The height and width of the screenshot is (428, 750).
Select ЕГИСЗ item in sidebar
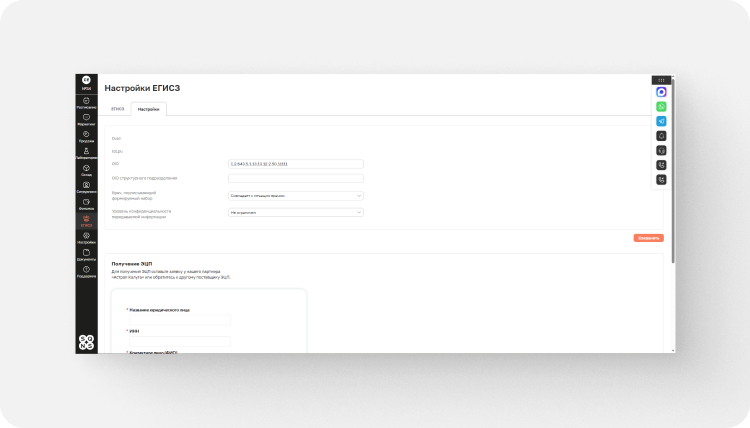[86, 221]
